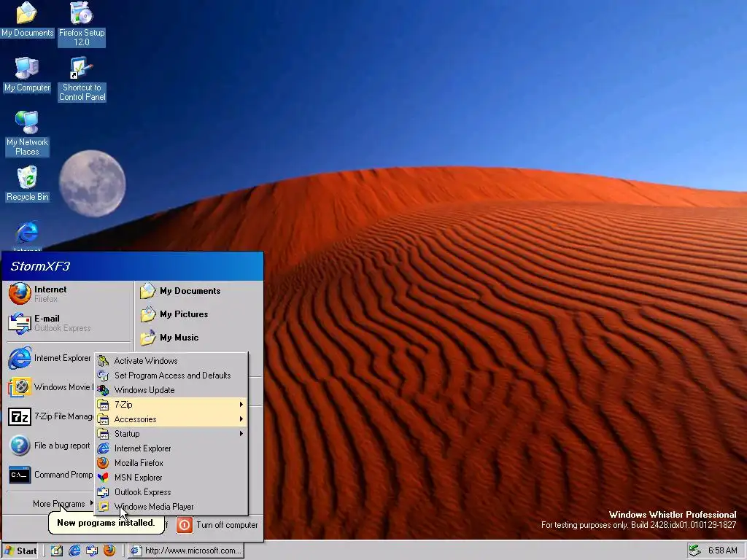Click File a bug report entry
747x560 pixels.
(x=50, y=446)
